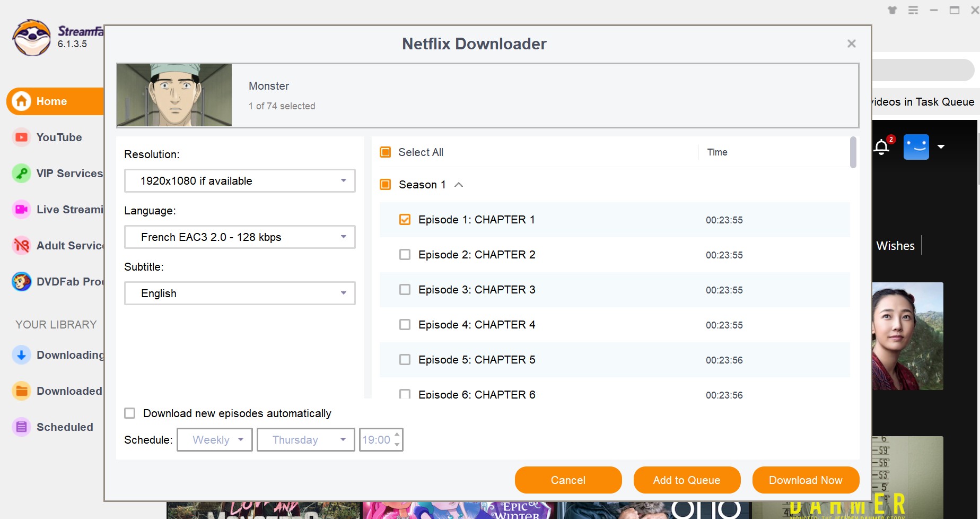Click the Monster series thumbnail
The height and width of the screenshot is (519, 980).
[x=174, y=95]
